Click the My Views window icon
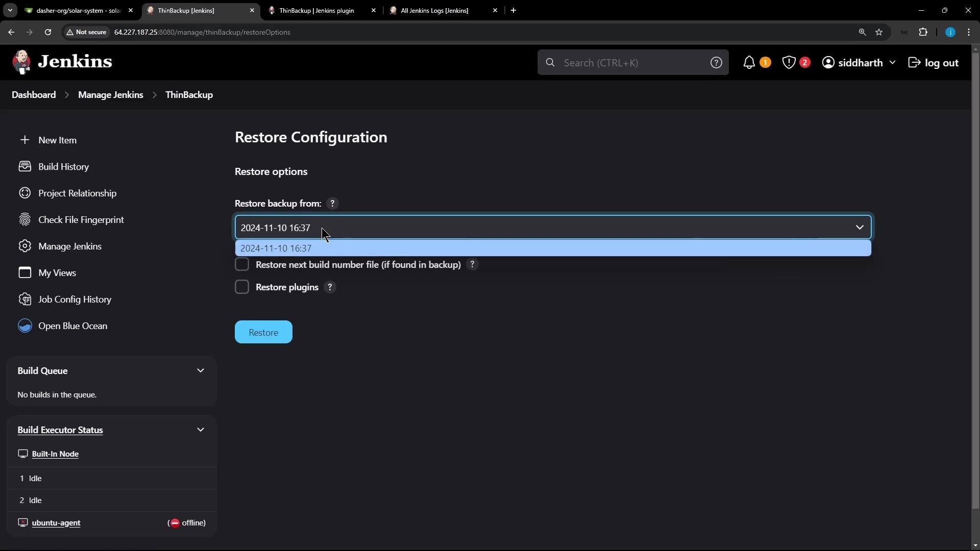This screenshot has width=980, height=551. [x=24, y=272]
